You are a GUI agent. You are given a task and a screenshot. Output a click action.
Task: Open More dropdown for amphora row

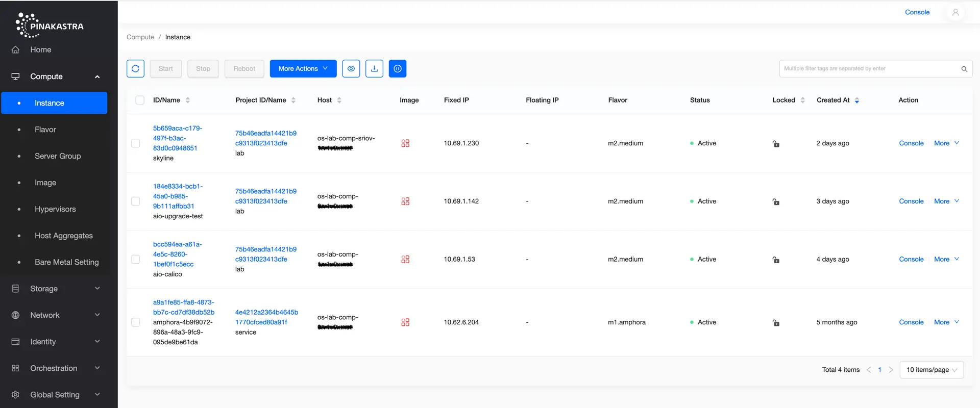(946, 322)
